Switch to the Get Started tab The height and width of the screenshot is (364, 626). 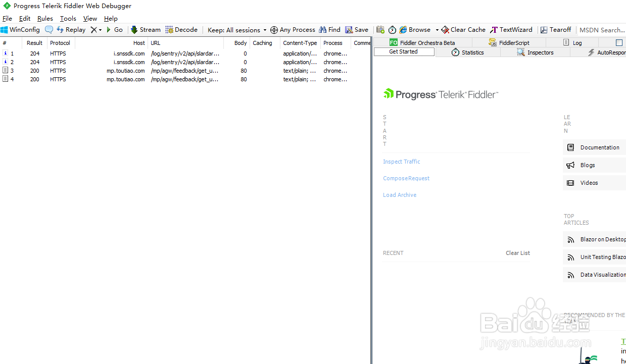(404, 52)
